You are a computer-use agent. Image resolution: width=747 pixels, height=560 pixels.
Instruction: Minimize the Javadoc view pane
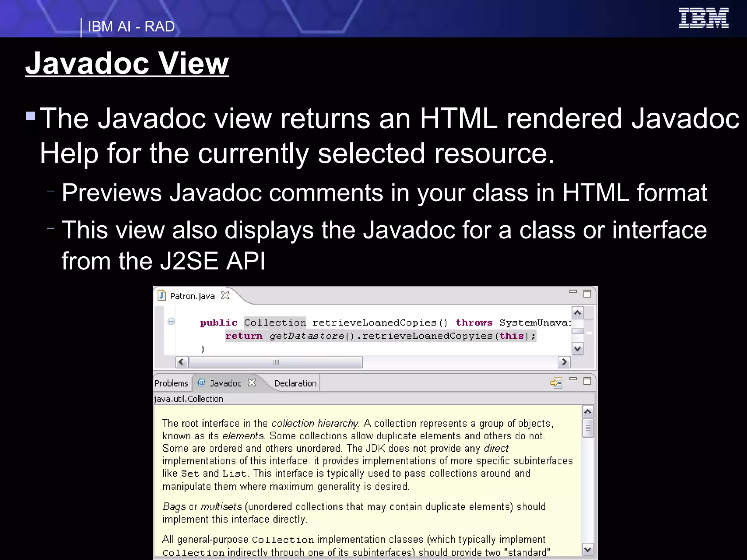(x=573, y=379)
